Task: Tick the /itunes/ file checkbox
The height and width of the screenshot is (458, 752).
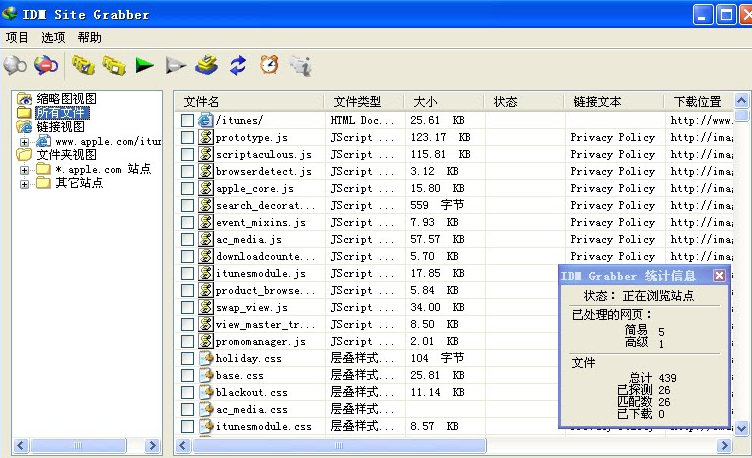Action: tap(187, 120)
